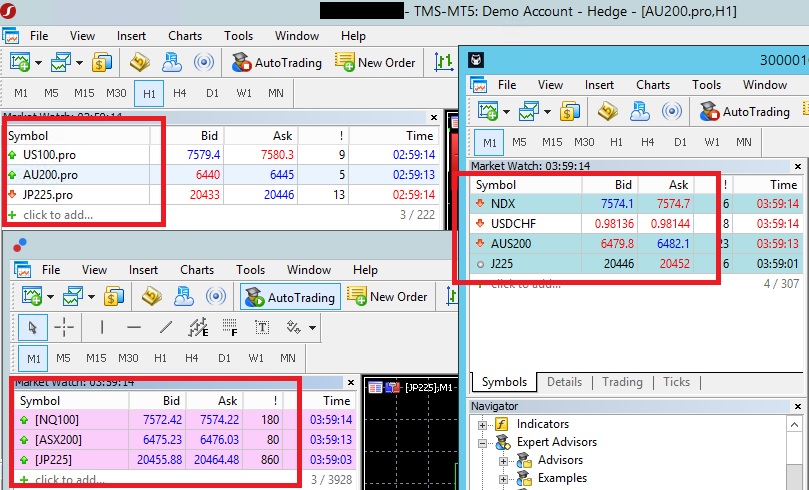Open Symbols dollar icon in the [NQ100] window
This screenshot has height=490, width=809.
point(114,297)
